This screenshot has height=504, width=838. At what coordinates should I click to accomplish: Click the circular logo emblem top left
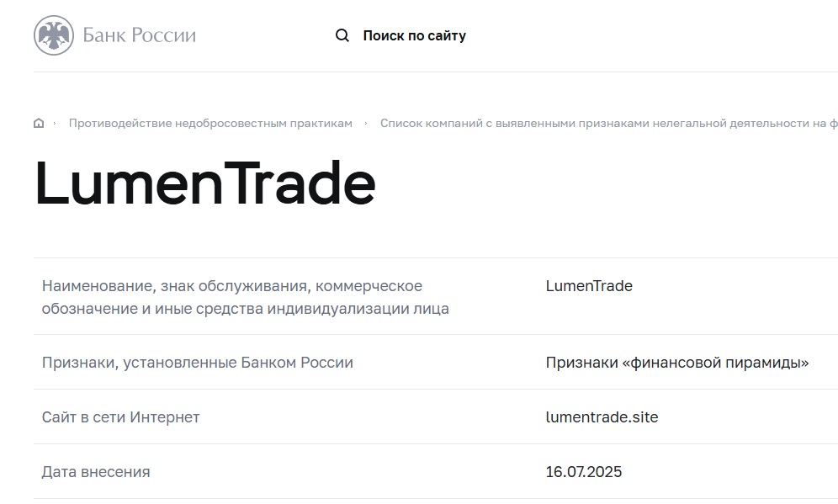[x=52, y=34]
